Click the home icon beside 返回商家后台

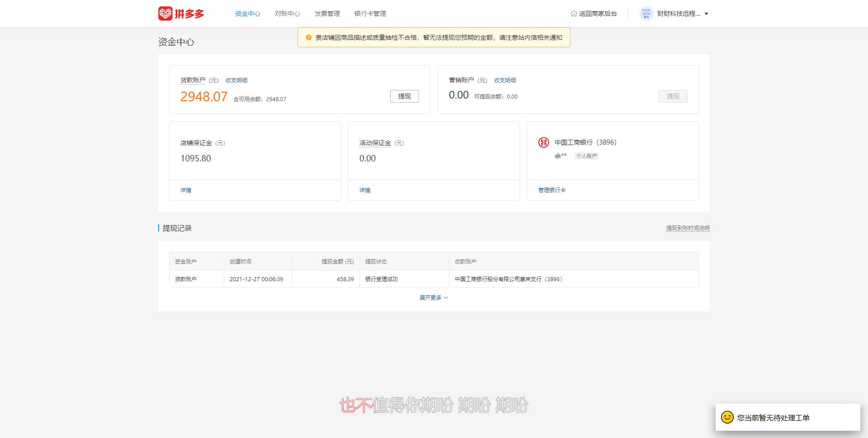coord(574,14)
